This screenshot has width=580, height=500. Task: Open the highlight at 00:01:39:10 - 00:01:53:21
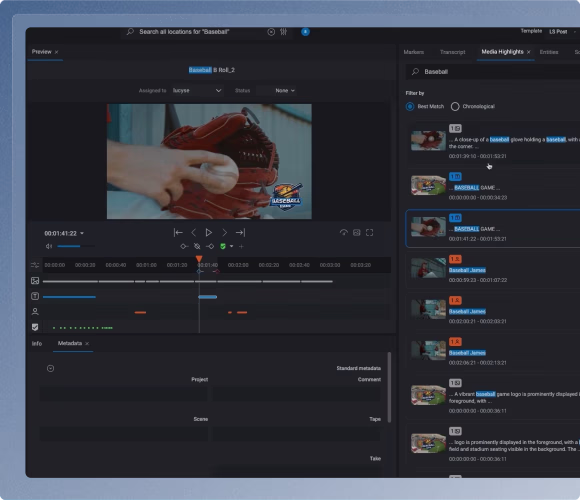493,142
